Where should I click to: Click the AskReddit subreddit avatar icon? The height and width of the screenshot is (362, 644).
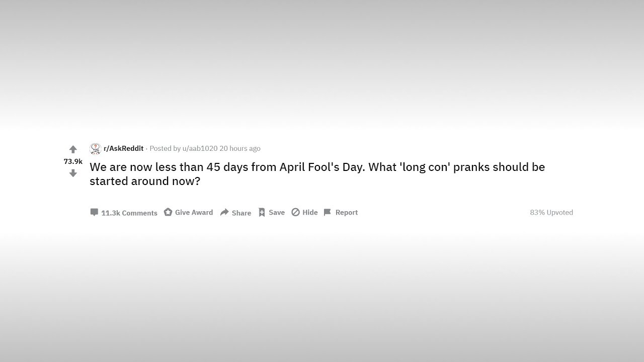95,149
